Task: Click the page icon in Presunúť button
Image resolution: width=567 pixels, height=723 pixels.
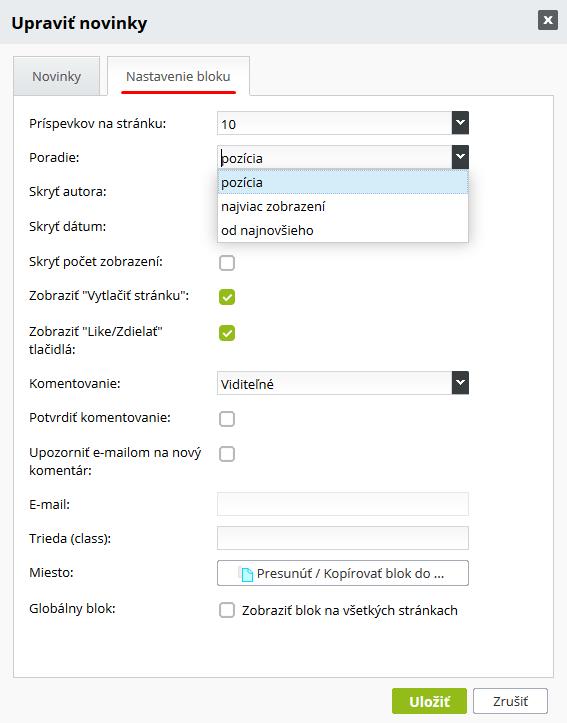Action: pyautogui.click(x=247, y=574)
